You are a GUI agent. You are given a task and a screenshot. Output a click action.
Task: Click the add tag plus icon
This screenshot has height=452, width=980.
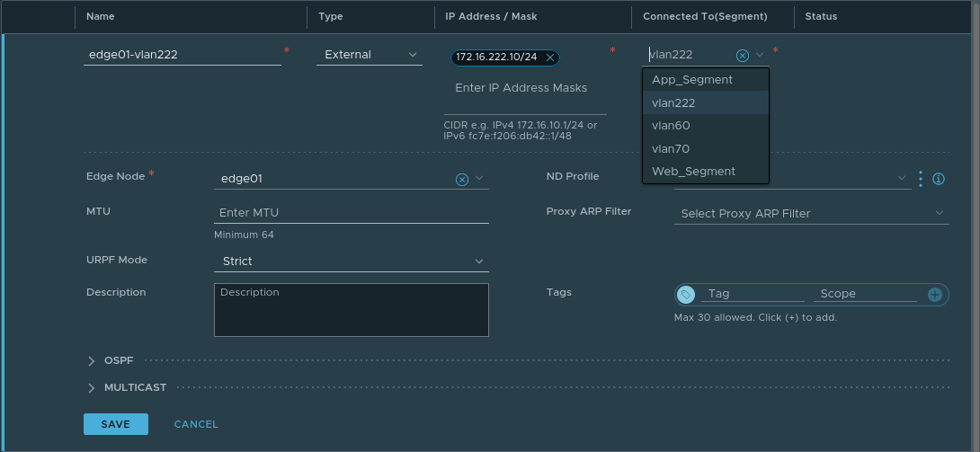pyautogui.click(x=935, y=295)
